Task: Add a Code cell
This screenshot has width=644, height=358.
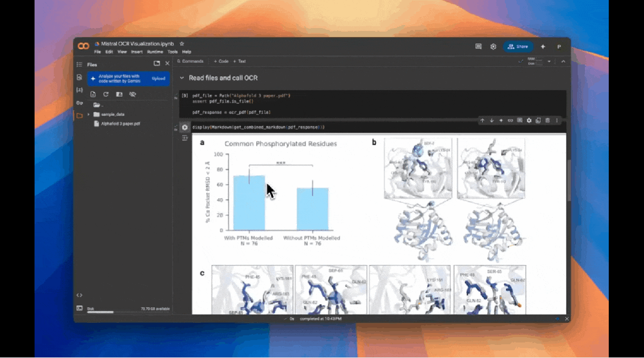Action: click(x=221, y=61)
